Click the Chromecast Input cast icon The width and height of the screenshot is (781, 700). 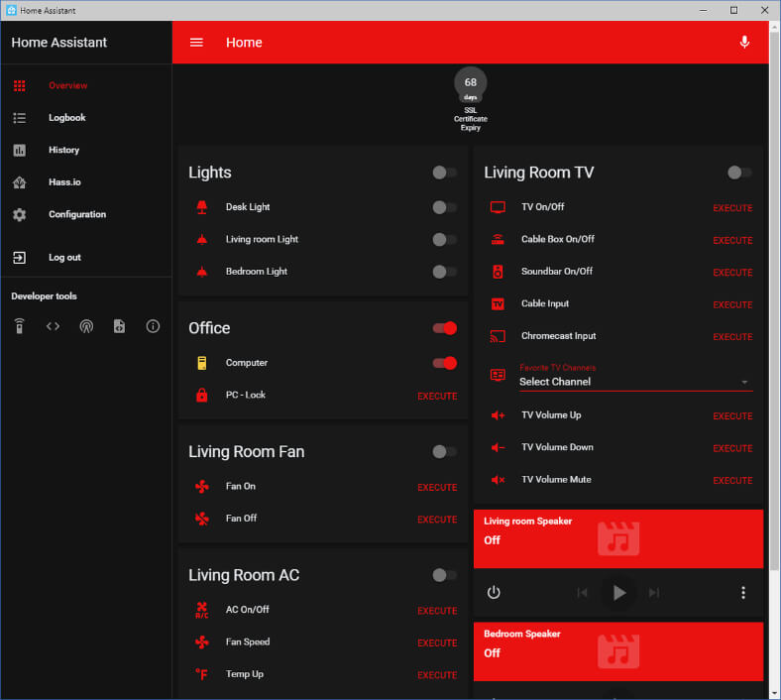click(x=498, y=336)
